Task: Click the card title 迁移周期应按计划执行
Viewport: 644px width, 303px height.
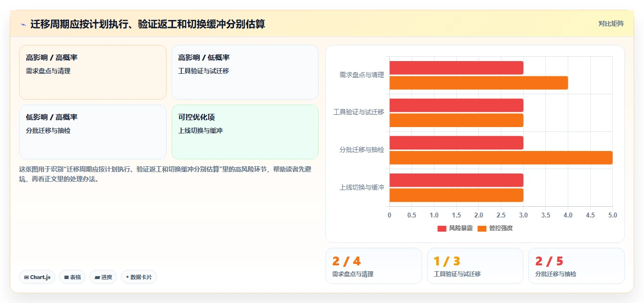Action: (148, 24)
